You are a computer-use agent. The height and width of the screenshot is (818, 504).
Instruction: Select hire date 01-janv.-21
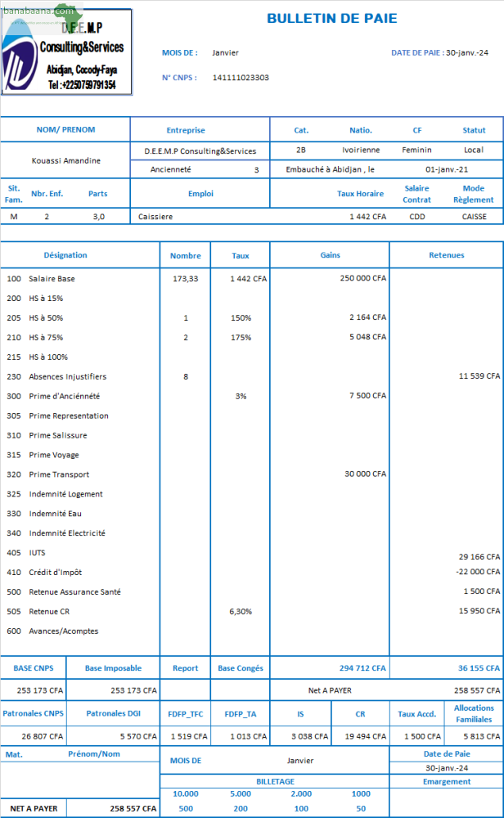447,169
